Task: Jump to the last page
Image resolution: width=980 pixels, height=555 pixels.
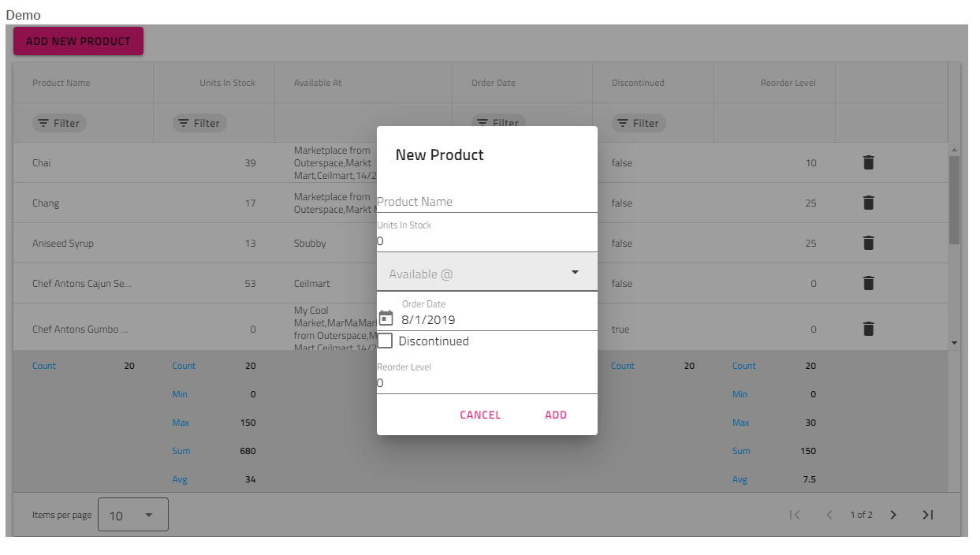Action: [x=927, y=514]
